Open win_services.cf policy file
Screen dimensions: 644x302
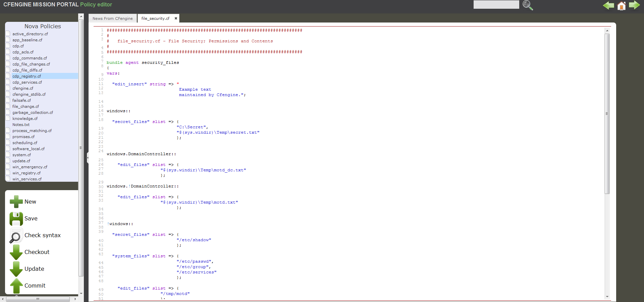[x=27, y=179]
